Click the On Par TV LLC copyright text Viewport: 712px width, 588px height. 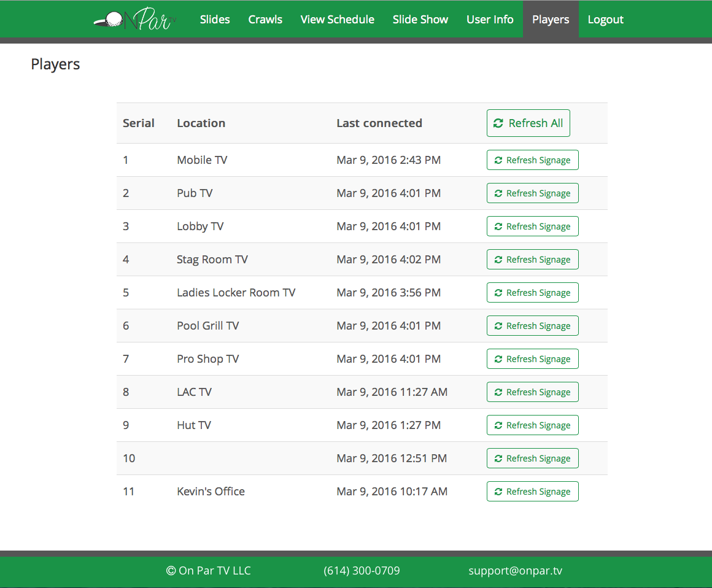click(x=209, y=571)
